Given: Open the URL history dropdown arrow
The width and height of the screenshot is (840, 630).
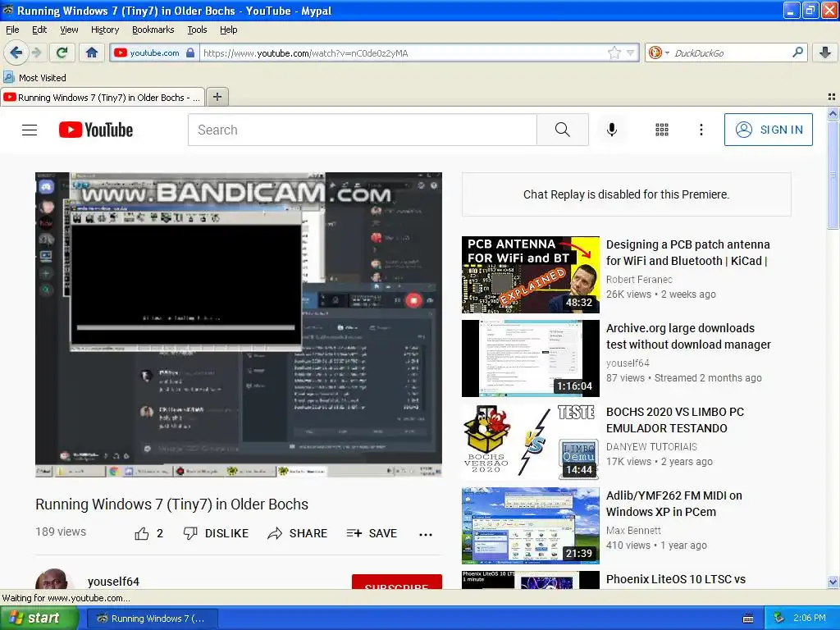Looking at the screenshot, I should point(631,52).
